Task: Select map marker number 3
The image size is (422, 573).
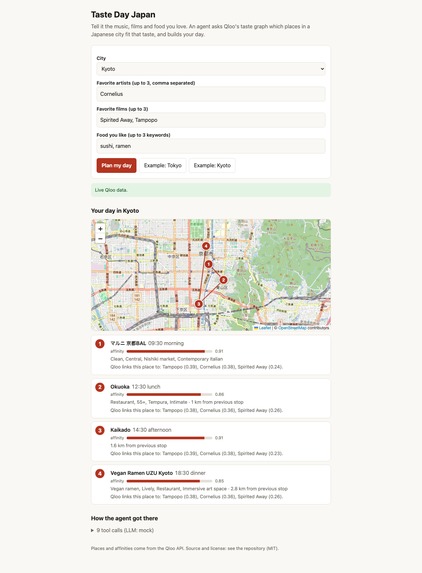Action: click(x=198, y=304)
